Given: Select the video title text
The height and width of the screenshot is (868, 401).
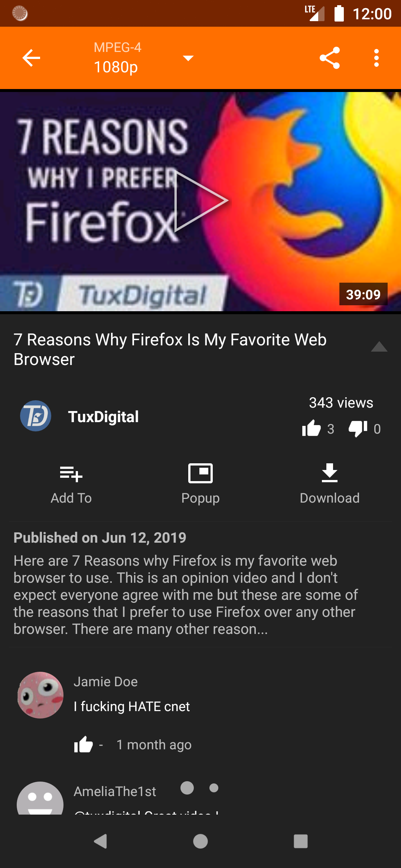Looking at the screenshot, I should click(x=170, y=349).
